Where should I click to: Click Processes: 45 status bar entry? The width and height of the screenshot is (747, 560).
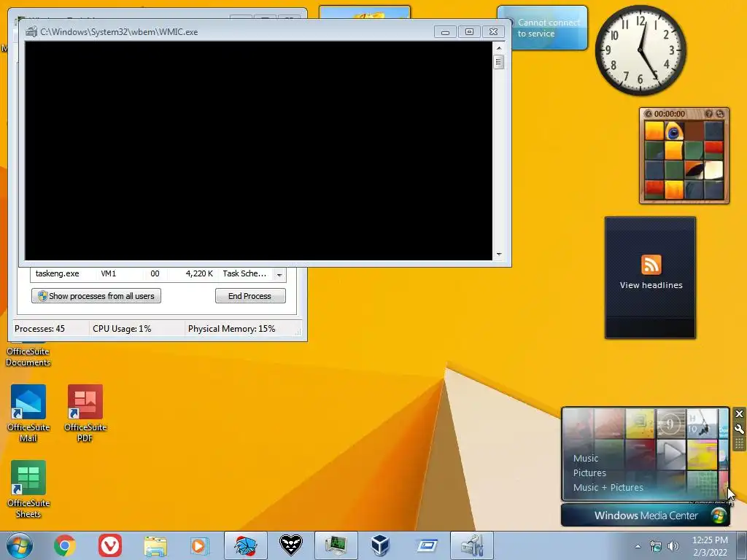tap(39, 329)
